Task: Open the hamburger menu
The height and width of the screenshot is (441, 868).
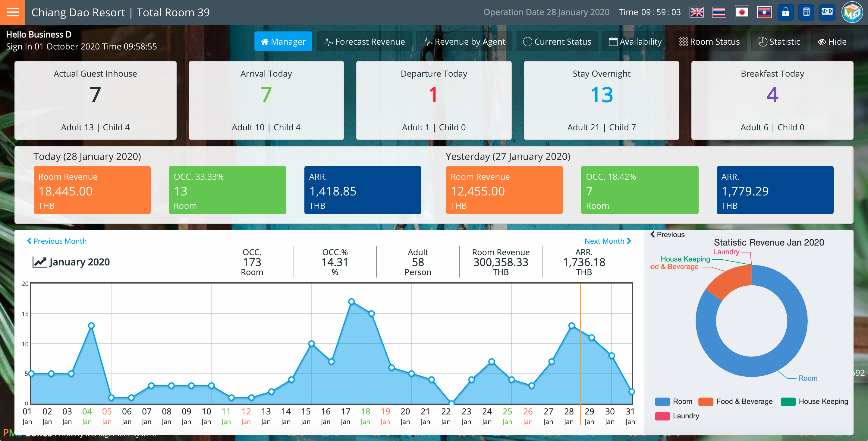Action: [12, 12]
